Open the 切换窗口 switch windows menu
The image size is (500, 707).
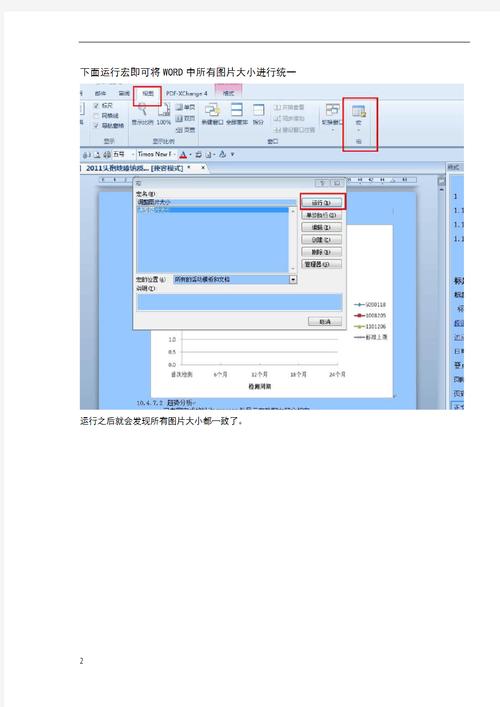pos(332,117)
